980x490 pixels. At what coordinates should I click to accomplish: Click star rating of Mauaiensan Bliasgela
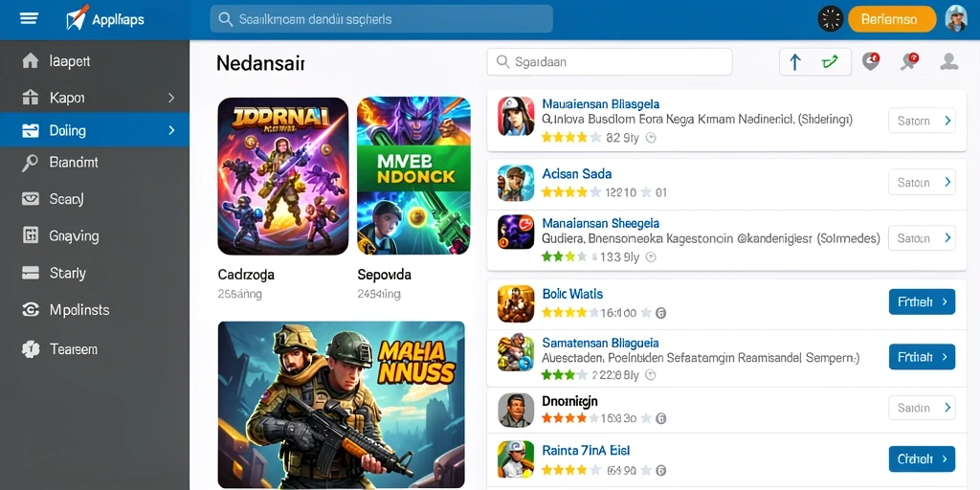click(571, 138)
